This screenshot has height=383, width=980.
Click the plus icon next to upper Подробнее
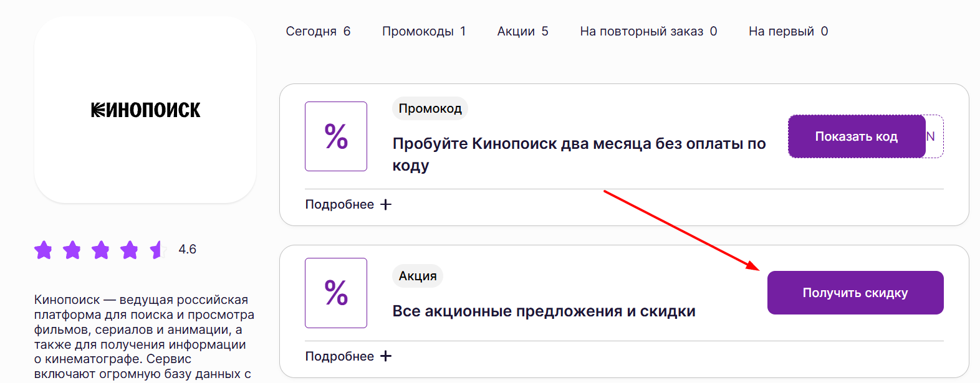[x=387, y=204]
